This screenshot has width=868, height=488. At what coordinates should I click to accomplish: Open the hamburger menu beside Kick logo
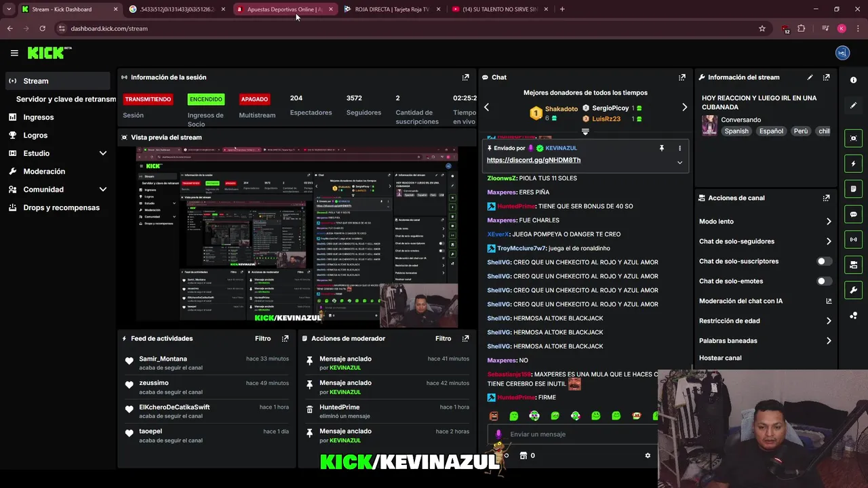point(14,53)
